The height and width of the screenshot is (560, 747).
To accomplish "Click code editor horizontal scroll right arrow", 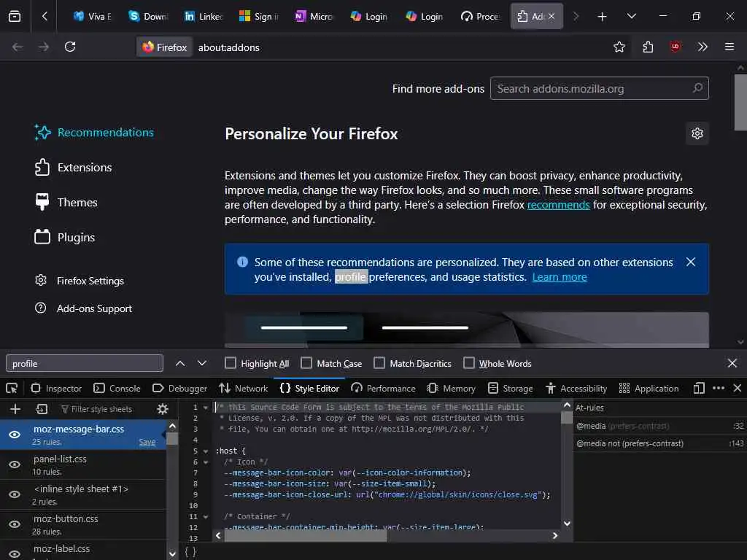I will coord(555,535).
